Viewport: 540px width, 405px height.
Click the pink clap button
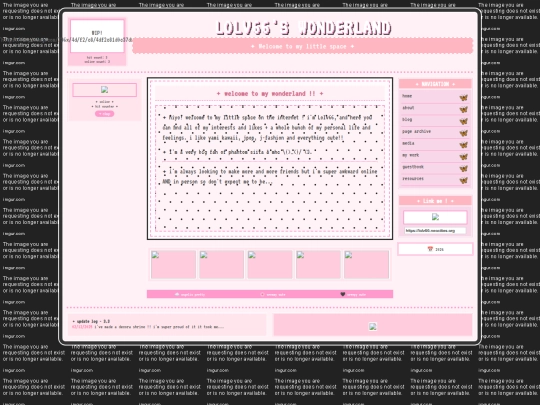(104, 114)
